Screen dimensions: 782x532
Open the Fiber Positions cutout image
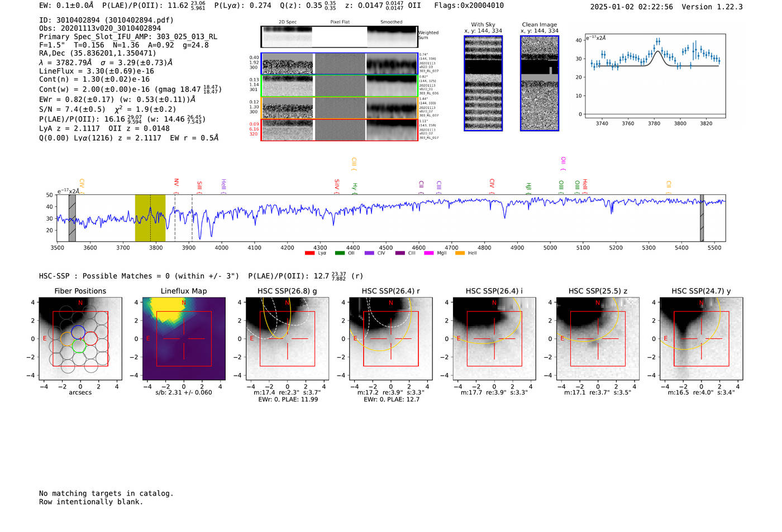click(x=80, y=339)
